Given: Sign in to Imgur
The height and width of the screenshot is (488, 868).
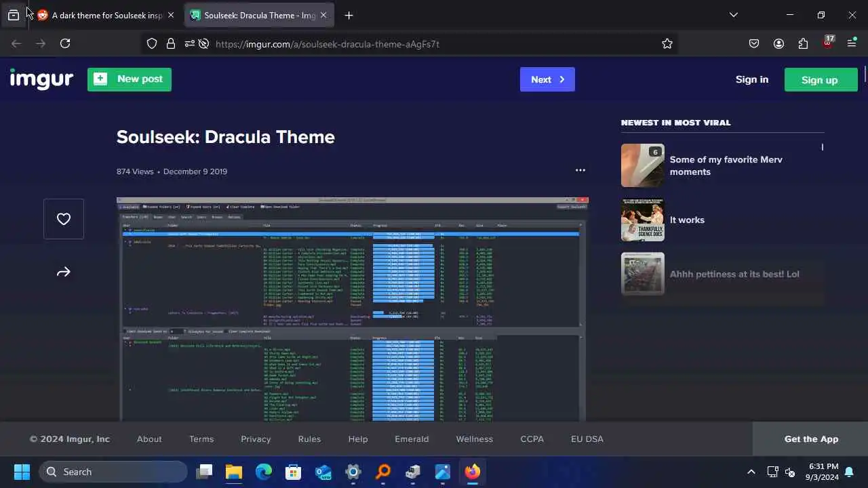Looking at the screenshot, I should tap(752, 79).
